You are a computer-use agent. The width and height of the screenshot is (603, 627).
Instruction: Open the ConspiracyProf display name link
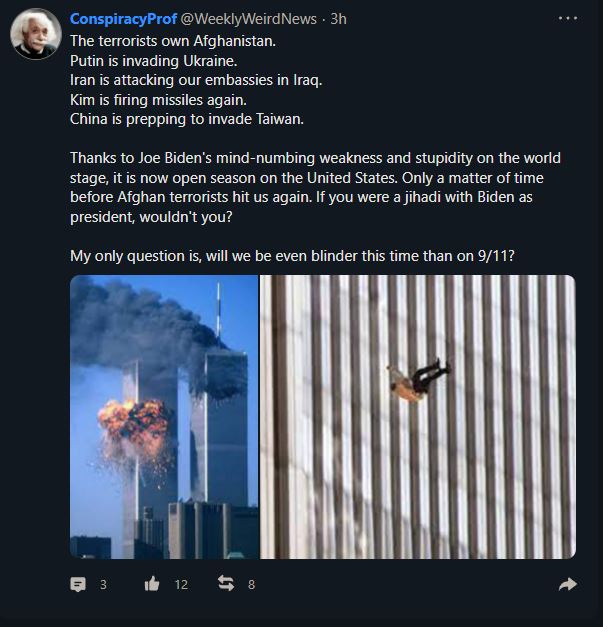(x=123, y=19)
